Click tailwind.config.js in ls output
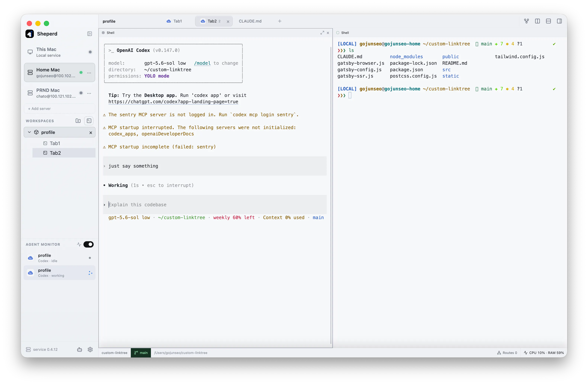This screenshot has height=385, width=588. tap(520, 57)
